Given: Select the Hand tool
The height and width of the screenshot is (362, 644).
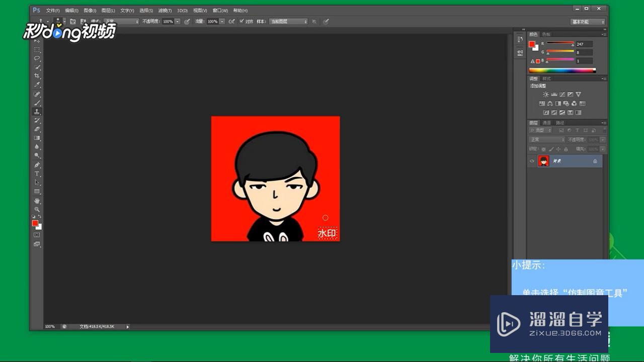Looking at the screenshot, I should pos(37,201).
